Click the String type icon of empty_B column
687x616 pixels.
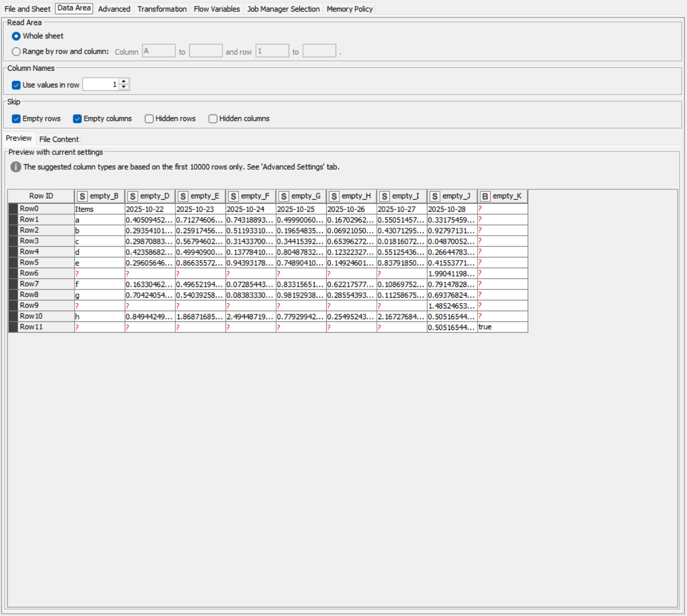click(x=82, y=197)
